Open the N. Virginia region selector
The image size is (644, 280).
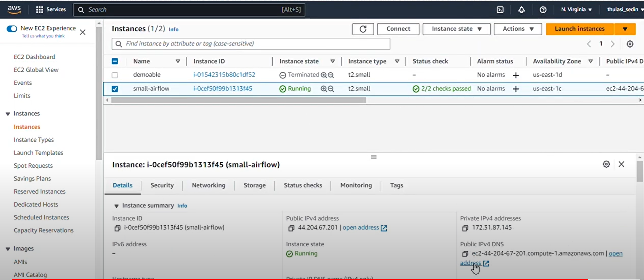576,10
